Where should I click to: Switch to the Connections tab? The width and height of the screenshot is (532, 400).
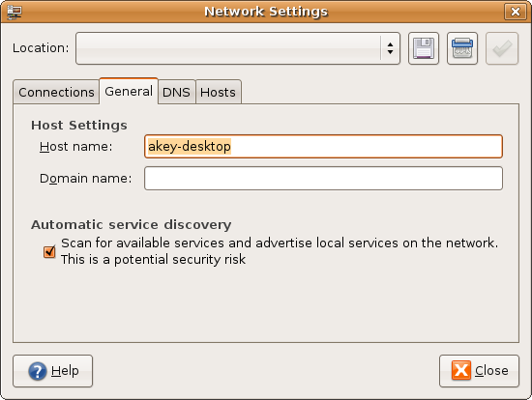[x=56, y=92]
